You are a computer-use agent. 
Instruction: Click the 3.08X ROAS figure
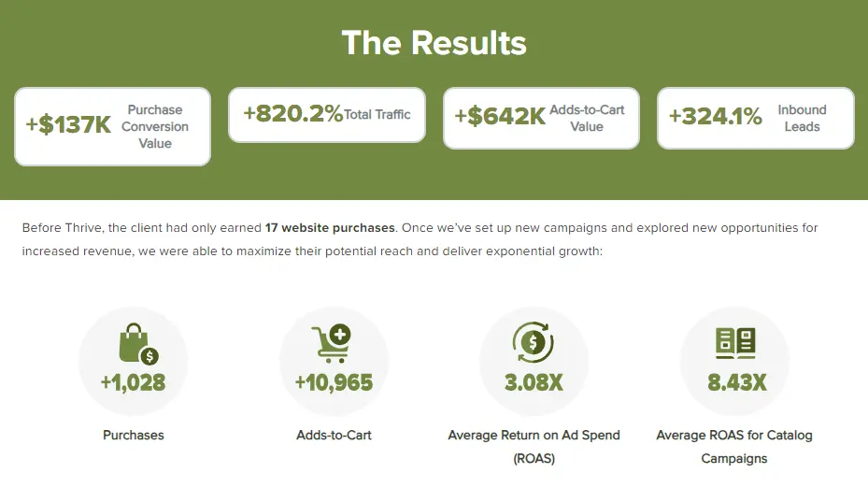click(x=534, y=382)
